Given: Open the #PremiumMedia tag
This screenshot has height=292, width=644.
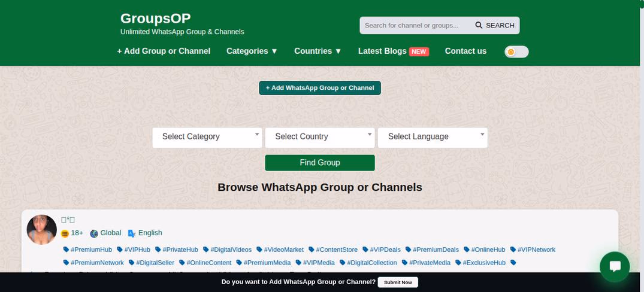Looking at the screenshot, I should (x=264, y=263).
